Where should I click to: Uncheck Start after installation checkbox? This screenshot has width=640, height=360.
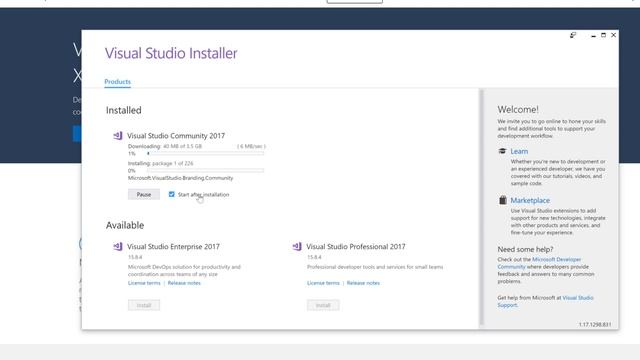click(x=171, y=194)
